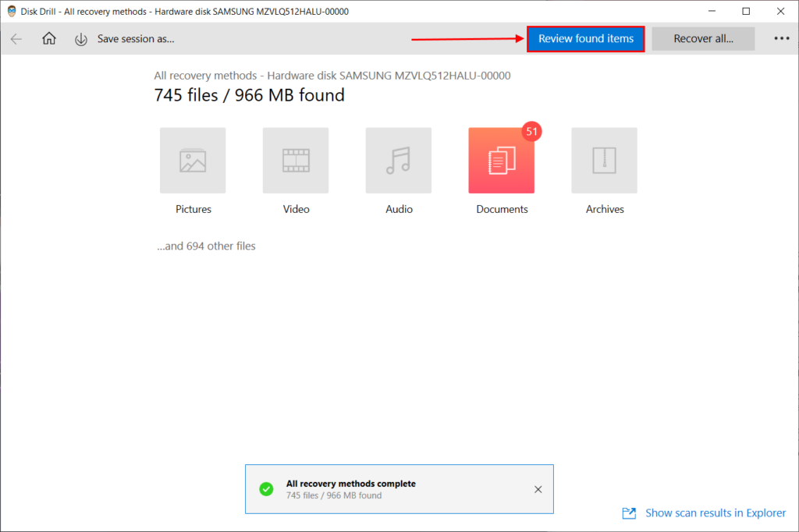Click the 51 badge on Documents

pyautogui.click(x=532, y=132)
